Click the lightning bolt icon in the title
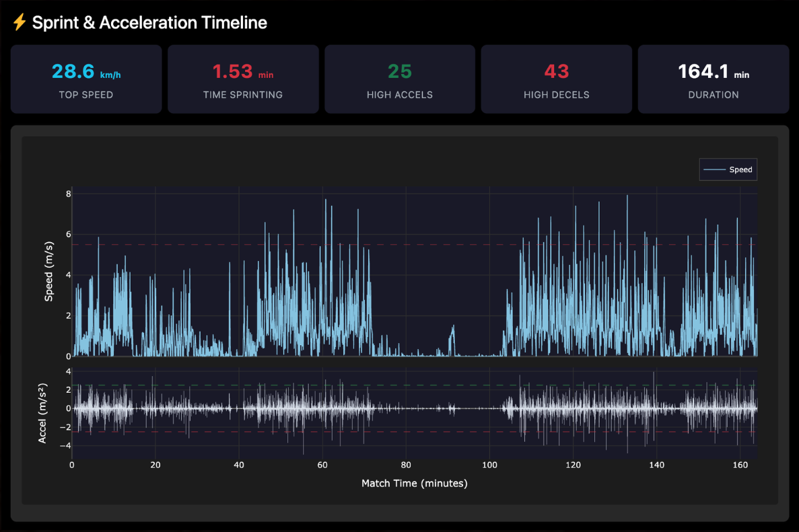This screenshot has width=799, height=532. (x=20, y=23)
